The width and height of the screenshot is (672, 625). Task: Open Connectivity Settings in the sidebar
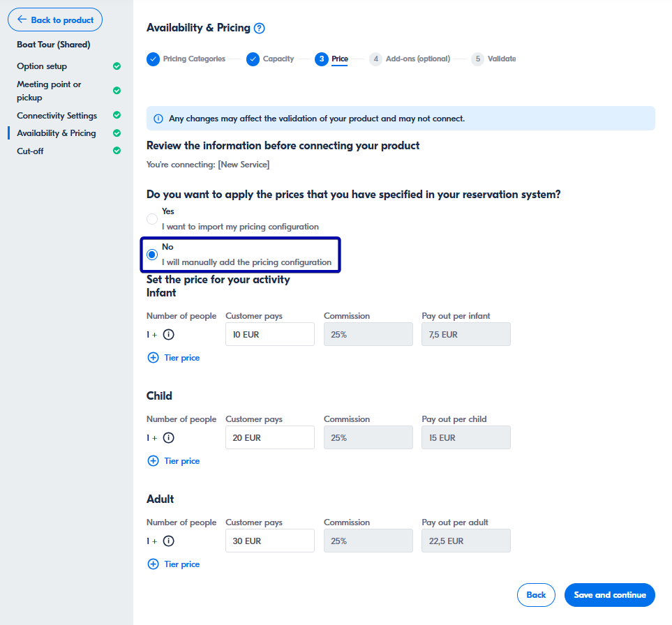(57, 116)
